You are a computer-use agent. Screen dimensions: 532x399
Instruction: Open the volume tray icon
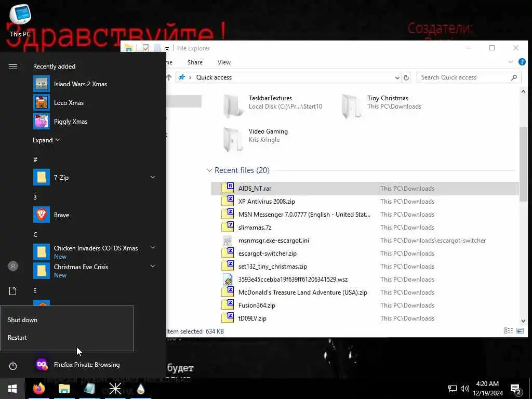(465, 389)
